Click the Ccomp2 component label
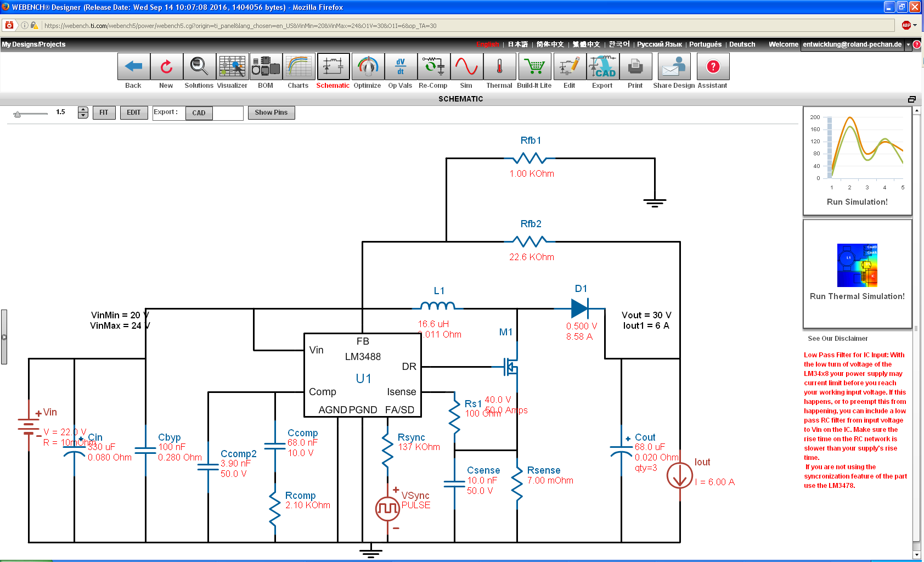 pyautogui.click(x=239, y=454)
